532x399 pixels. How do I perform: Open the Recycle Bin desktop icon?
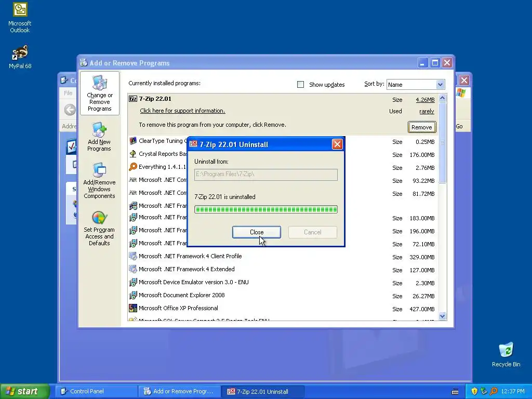pyautogui.click(x=506, y=354)
